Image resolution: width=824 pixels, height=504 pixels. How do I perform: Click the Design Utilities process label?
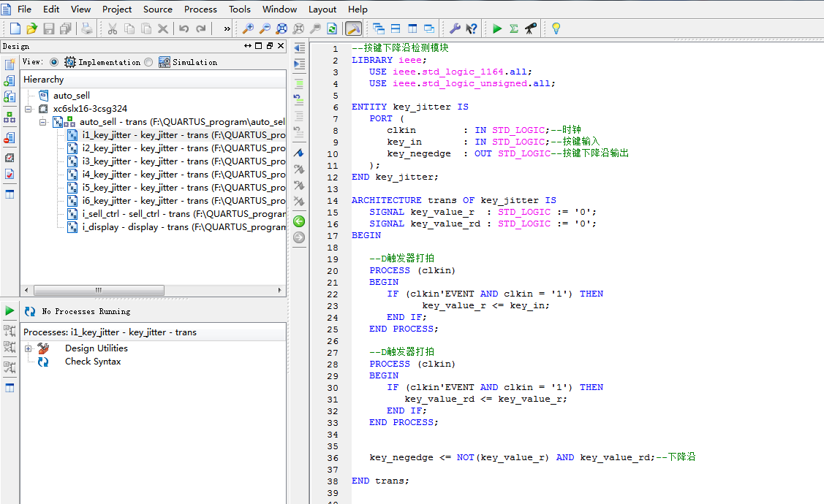click(x=97, y=348)
